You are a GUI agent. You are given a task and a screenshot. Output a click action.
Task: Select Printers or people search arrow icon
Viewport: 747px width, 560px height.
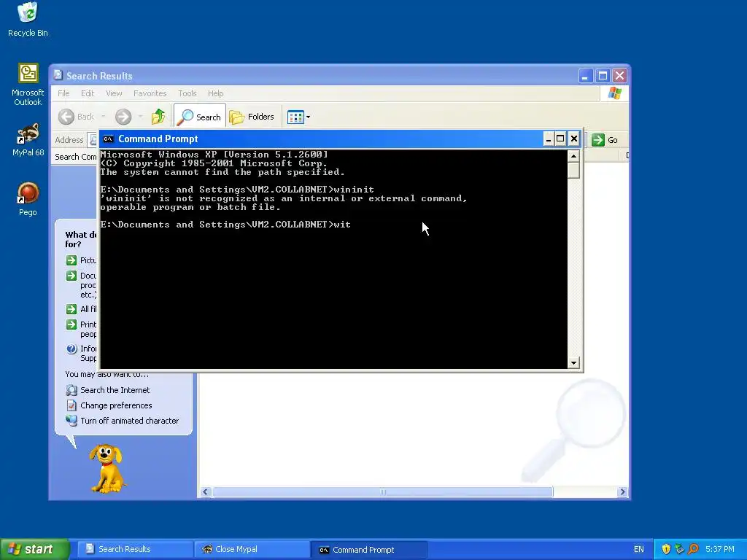coord(71,324)
